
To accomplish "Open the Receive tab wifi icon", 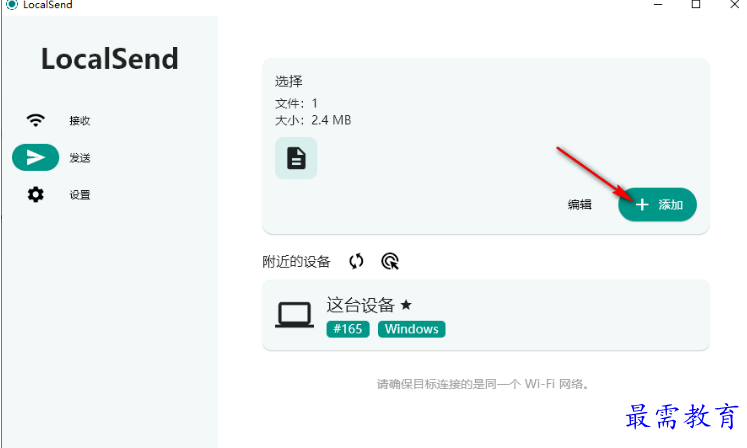I will (x=36, y=120).
